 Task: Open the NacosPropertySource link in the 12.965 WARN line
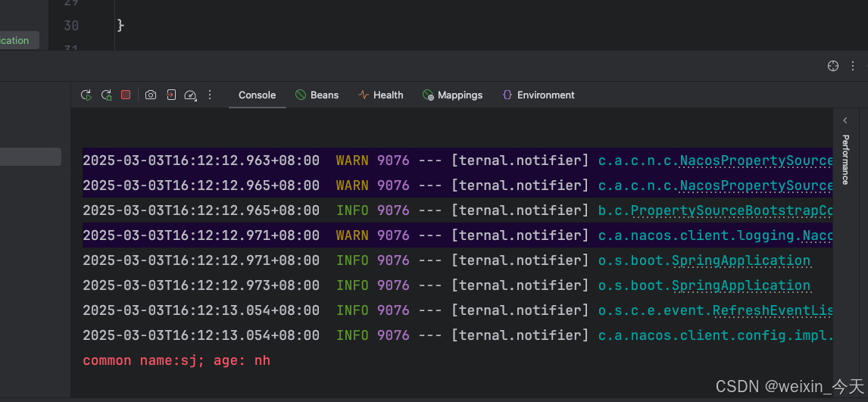point(756,185)
